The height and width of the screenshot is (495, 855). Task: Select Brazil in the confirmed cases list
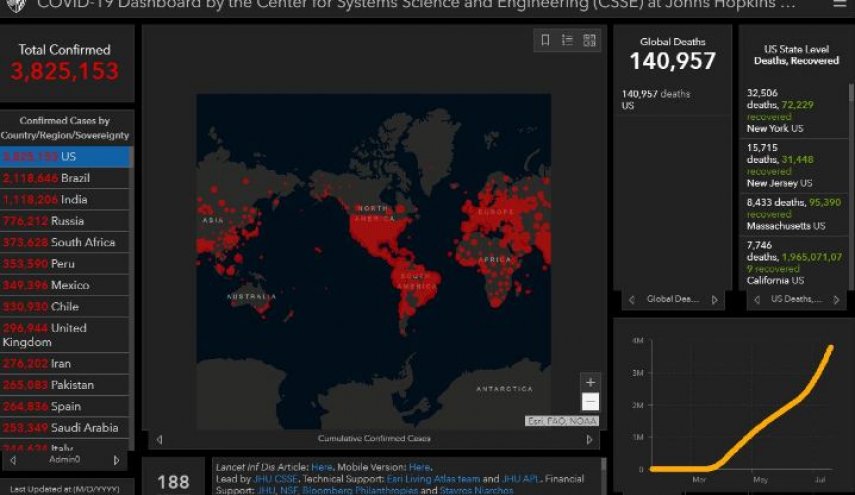[x=65, y=178]
